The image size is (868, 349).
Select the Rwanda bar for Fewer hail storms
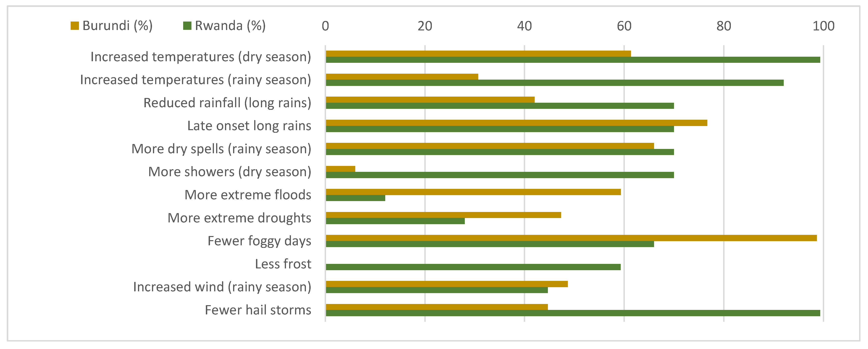(x=573, y=313)
